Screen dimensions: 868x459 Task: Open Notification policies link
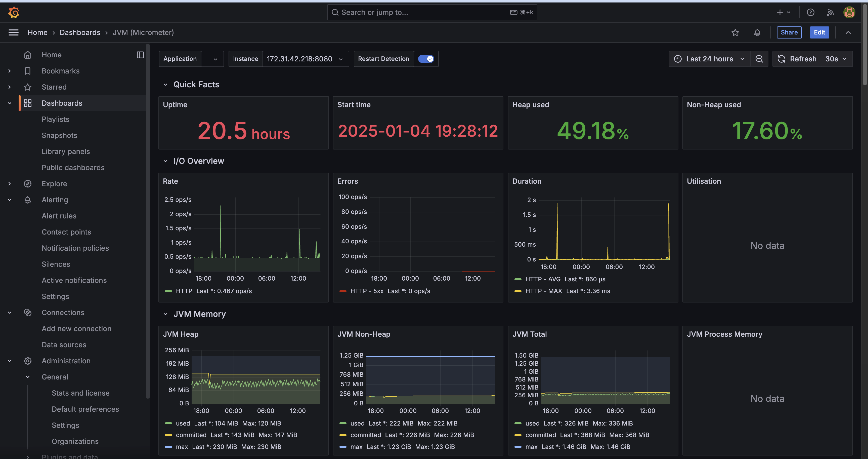[75, 248]
